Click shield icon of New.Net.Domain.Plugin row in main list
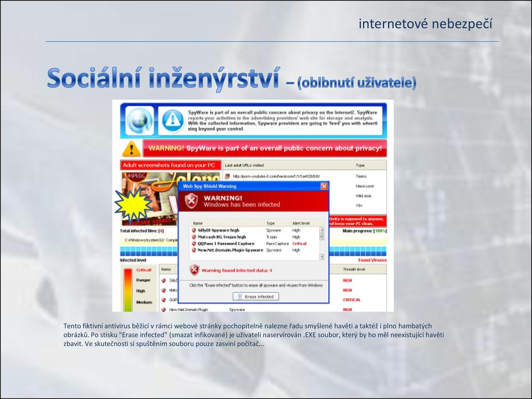 (163, 309)
